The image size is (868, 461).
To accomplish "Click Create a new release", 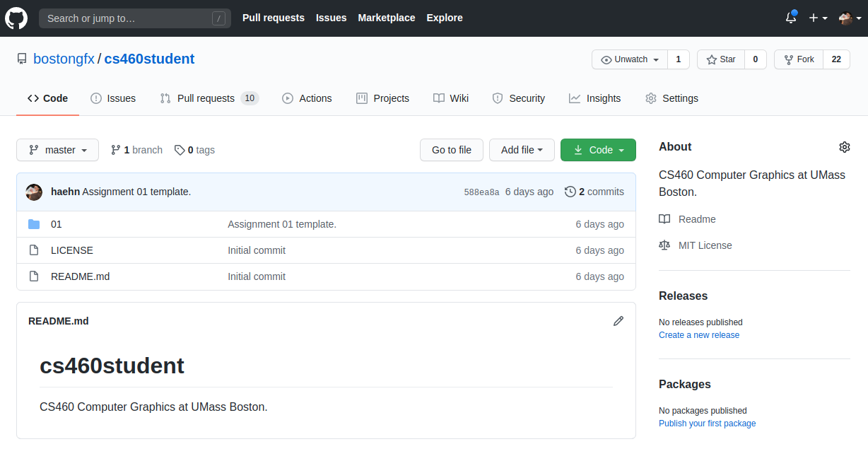I will [699, 335].
